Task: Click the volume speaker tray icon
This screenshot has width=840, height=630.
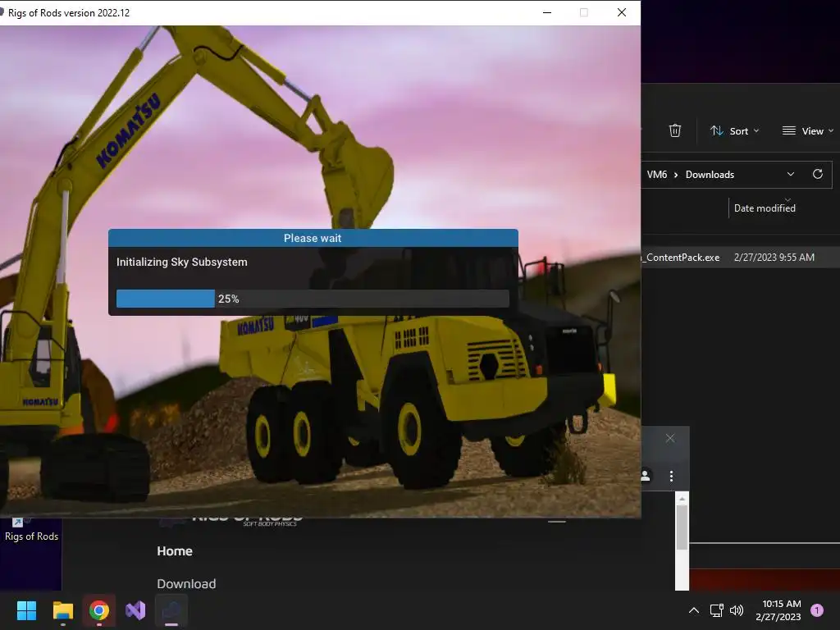Action: [737, 610]
